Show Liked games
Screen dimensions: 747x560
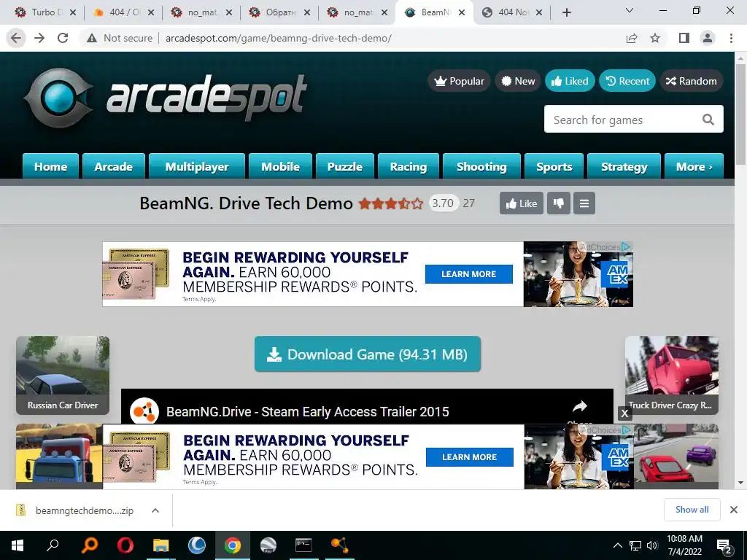click(570, 81)
